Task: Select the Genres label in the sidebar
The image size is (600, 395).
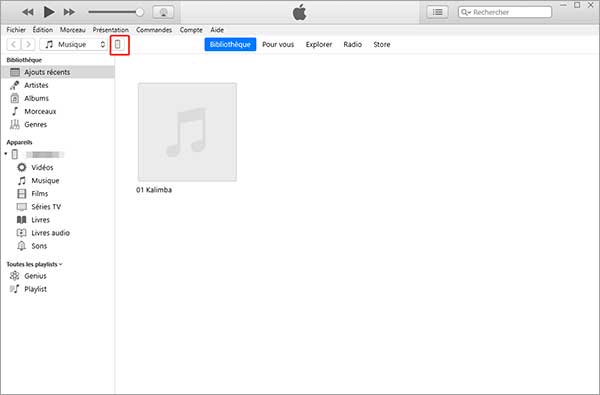Action: [x=36, y=124]
